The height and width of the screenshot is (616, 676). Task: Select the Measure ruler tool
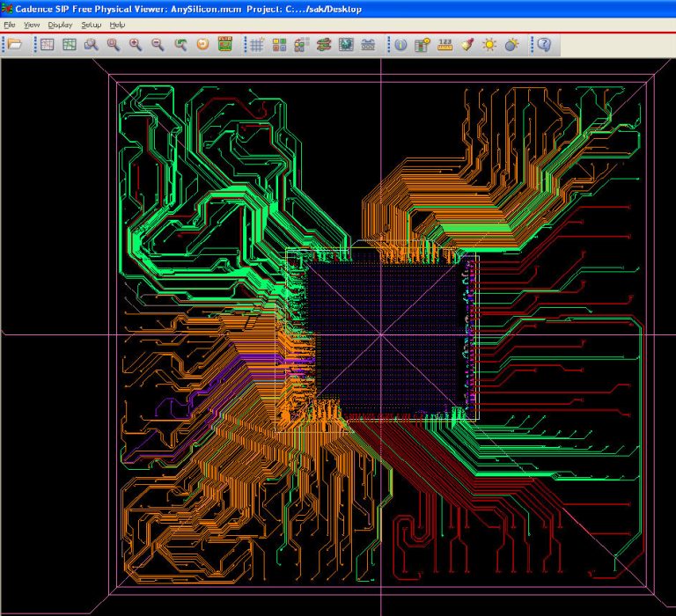click(445, 44)
